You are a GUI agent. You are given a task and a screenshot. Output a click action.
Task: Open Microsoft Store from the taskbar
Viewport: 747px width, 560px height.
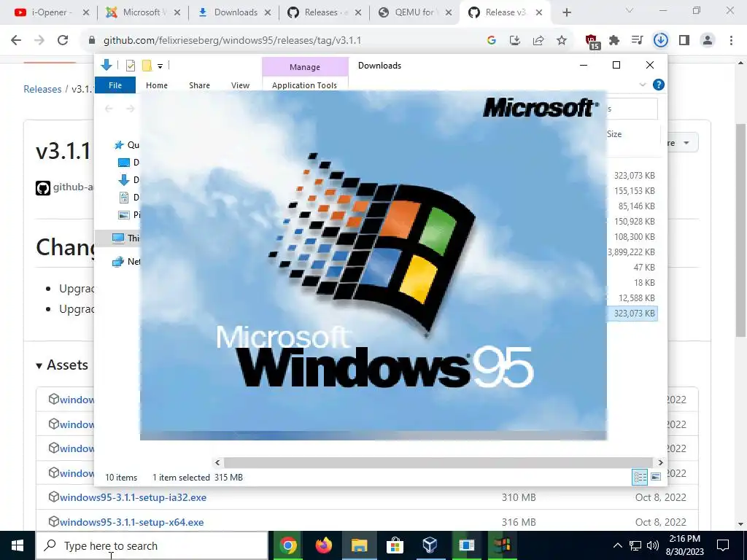[x=395, y=545]
